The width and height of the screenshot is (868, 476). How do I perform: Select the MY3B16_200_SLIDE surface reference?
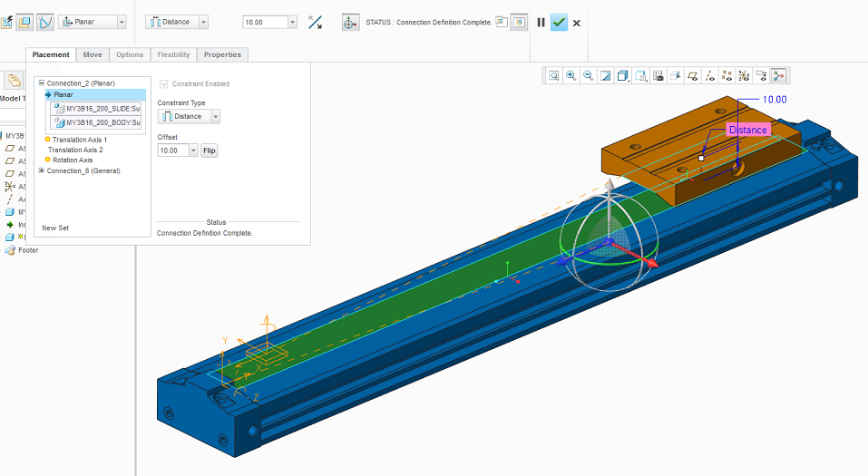96,109
